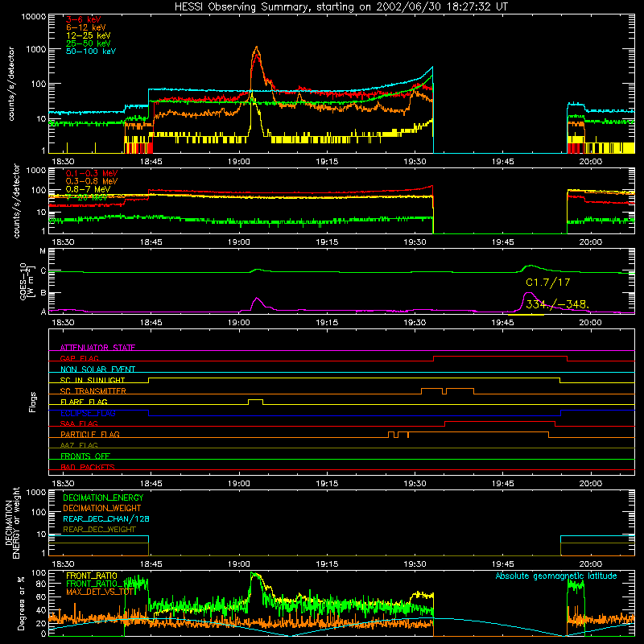Select the SC_TRANSMITTER flag label

click(x=93, y=390)
